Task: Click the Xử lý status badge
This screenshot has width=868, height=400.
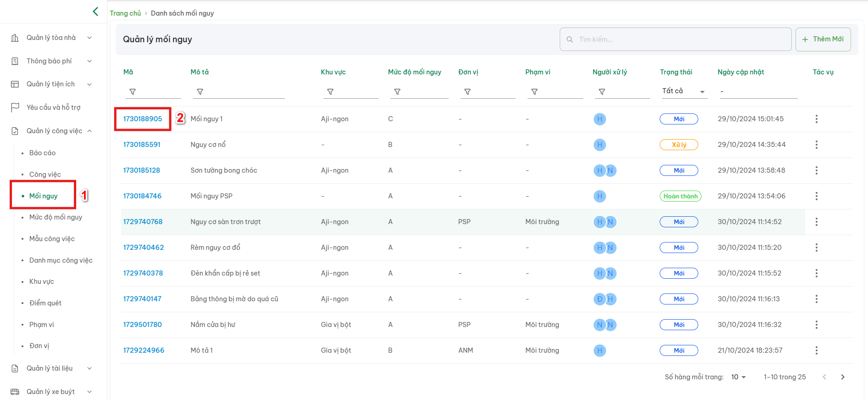Action: [679, 145]
